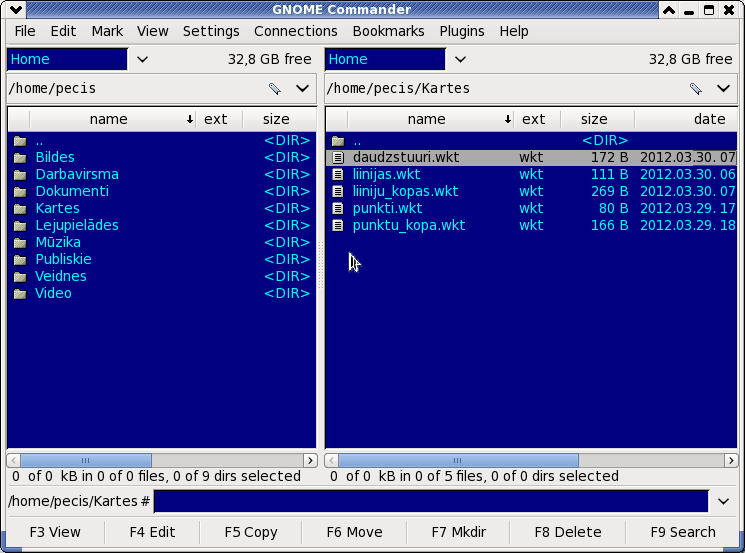Click the bookmark pin icon in left path bar
The image size is (745, 553).
point(275,88)
